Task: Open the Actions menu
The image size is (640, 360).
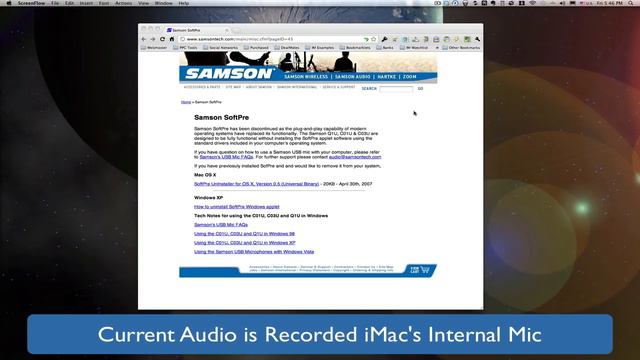Action: click(123, 3)
